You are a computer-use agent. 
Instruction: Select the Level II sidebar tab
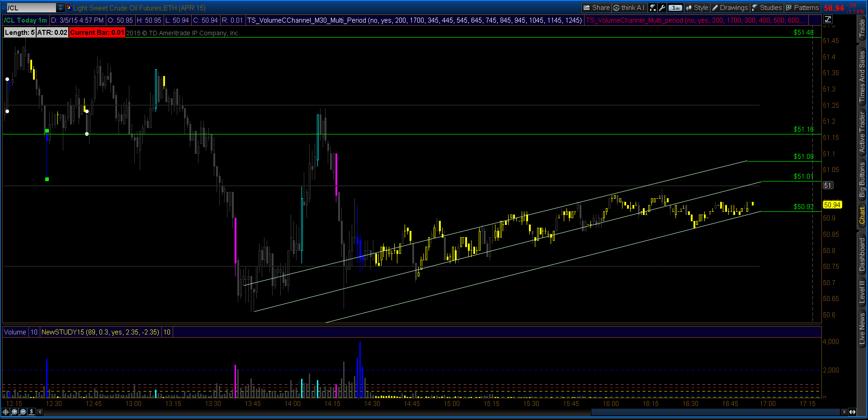(862, 292)
